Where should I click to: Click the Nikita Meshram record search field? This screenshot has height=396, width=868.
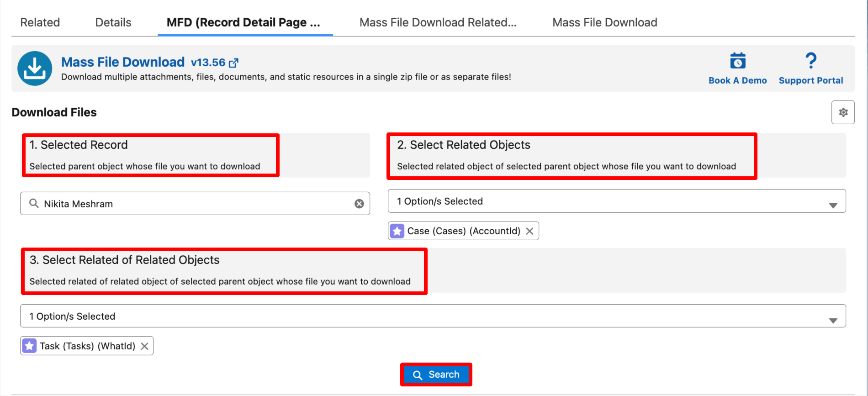pyautogui.click(x=195, y=204)
